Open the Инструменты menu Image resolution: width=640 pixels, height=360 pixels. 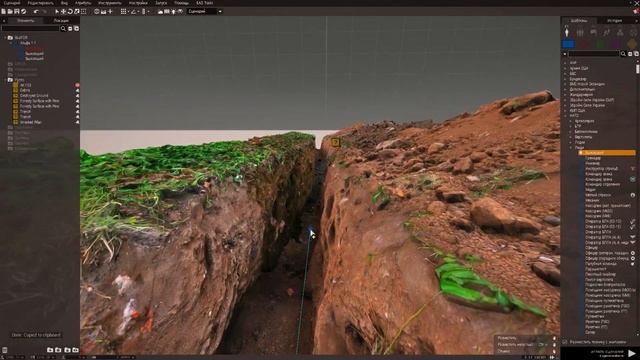[x=109, y=3]
